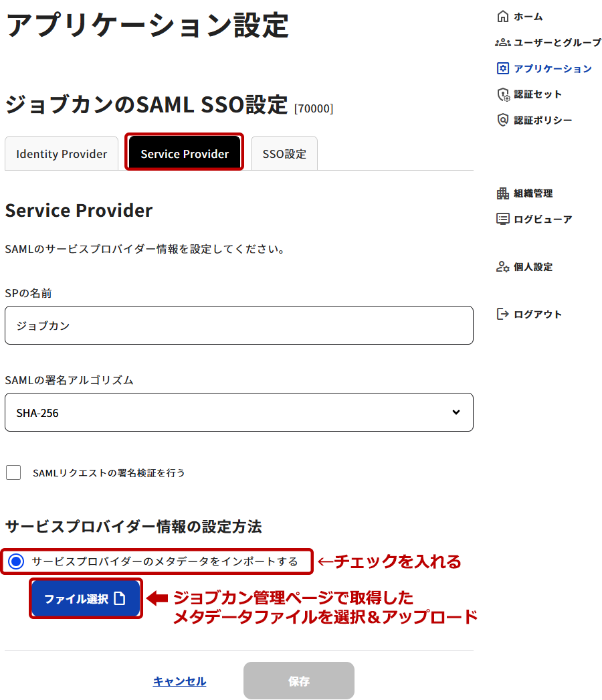Click the キャンセル cancel link

point(179,681)
